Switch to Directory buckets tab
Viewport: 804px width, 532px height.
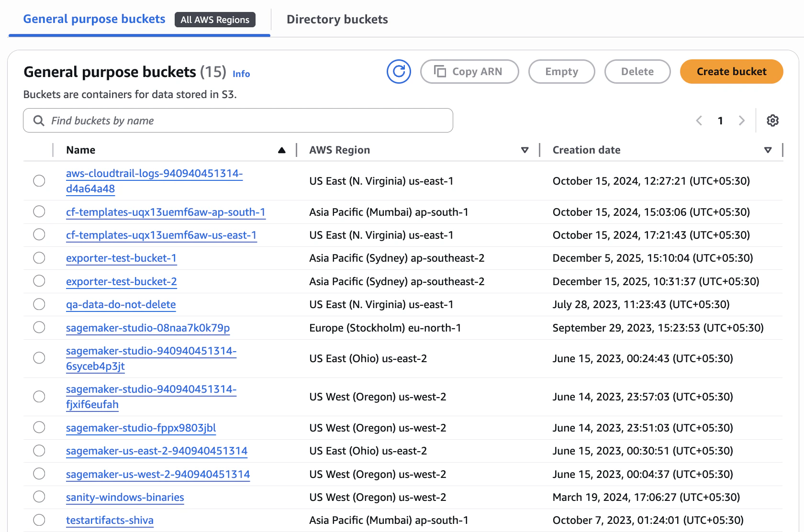click(x=337, y=20)
